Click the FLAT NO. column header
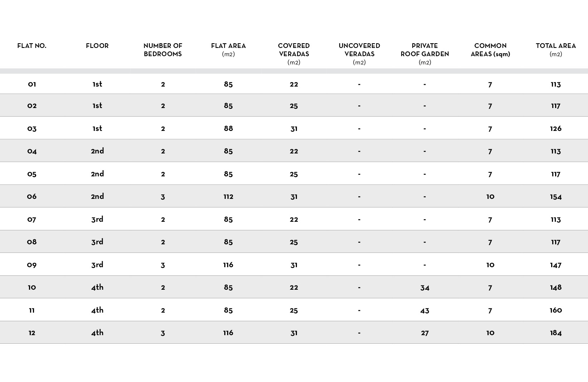 pyautogui.click(x=32, y=46)
